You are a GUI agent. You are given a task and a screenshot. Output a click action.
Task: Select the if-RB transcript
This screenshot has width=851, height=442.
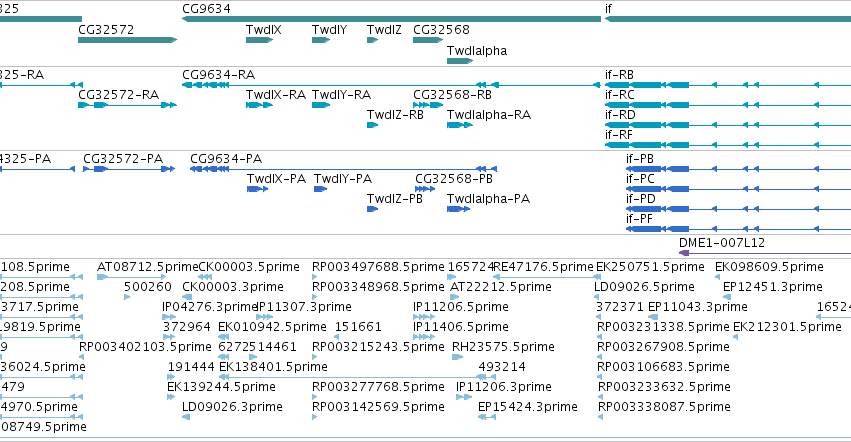coord(728,85)
